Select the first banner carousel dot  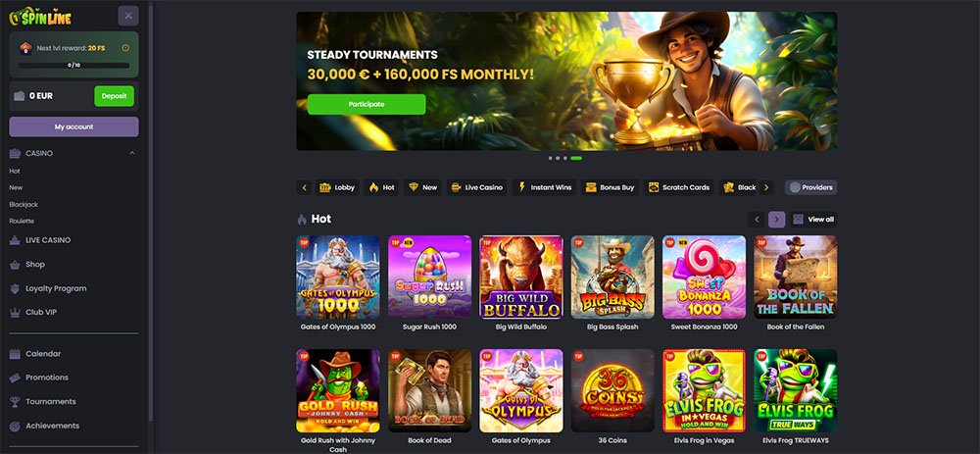click(550, 158)
